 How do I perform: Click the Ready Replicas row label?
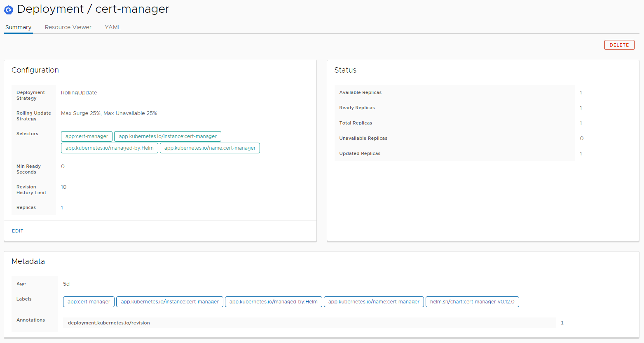point(357,108)
